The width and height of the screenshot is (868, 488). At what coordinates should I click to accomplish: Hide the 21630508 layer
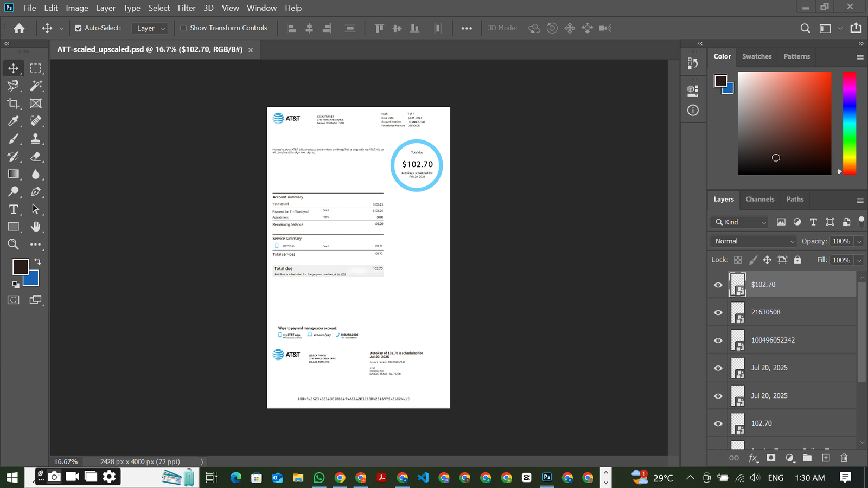coord(718,312)
